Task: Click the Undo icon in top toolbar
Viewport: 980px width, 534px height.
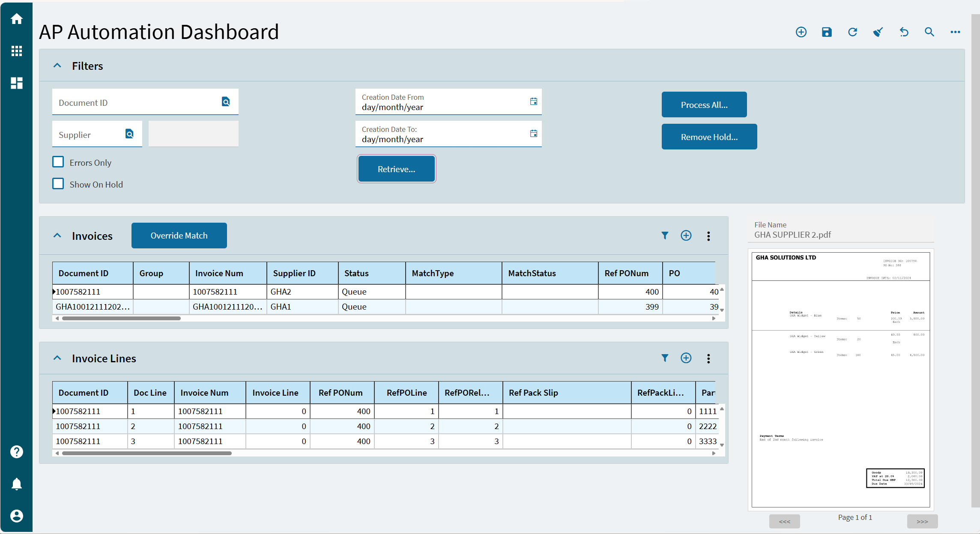Action: click(x=904, y=32)
